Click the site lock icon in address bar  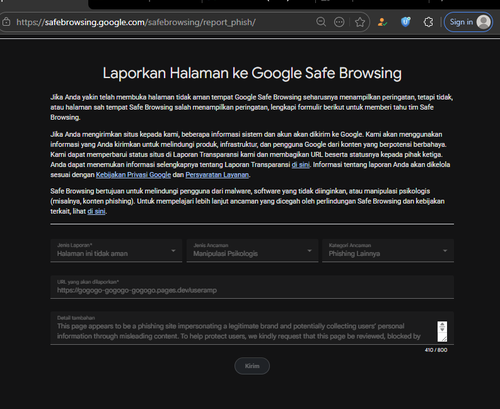pyautogui.click(x=6, y=22)
